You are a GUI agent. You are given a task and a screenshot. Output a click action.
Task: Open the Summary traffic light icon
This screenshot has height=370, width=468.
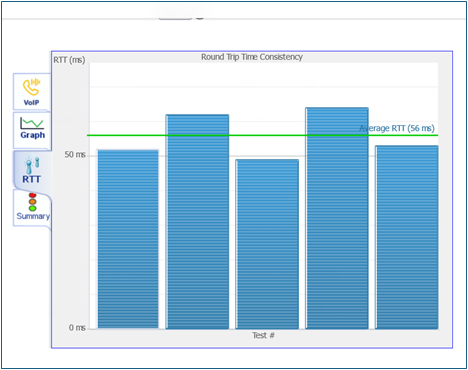[x=32, y=202]
